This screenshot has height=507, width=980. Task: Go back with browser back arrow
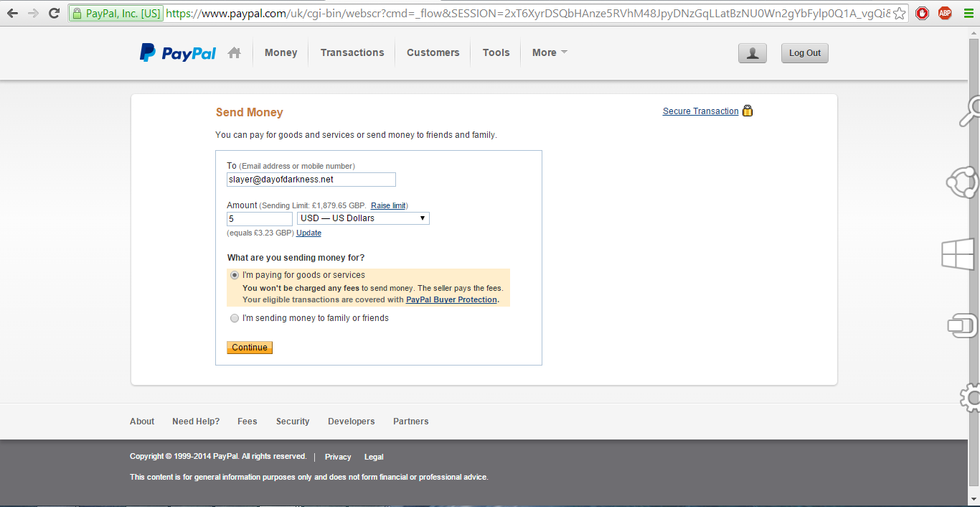coord(12,13)
